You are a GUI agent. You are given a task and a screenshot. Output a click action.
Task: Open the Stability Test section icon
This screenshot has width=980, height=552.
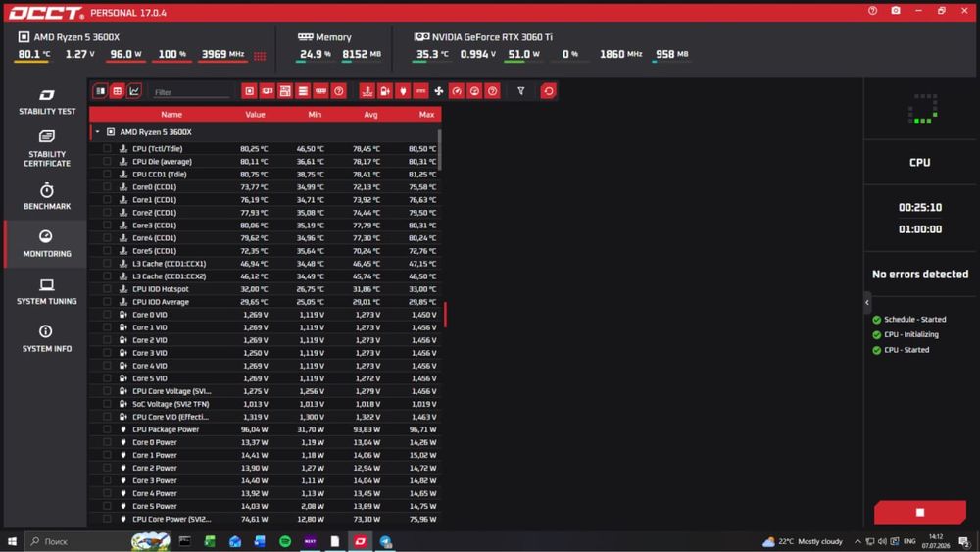pyautogui.click(x=47, y=95)
